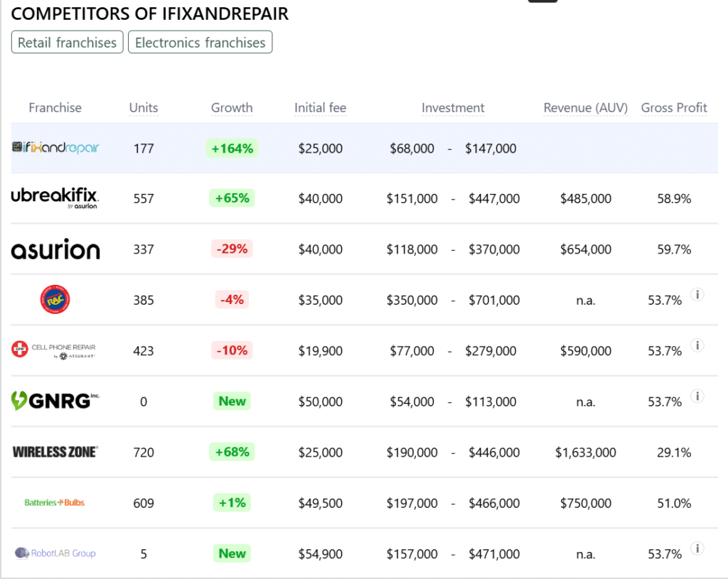Sort by the Units column header
Image resolution: width=728 pixels, height=579 pixels.
coord(144,108)
